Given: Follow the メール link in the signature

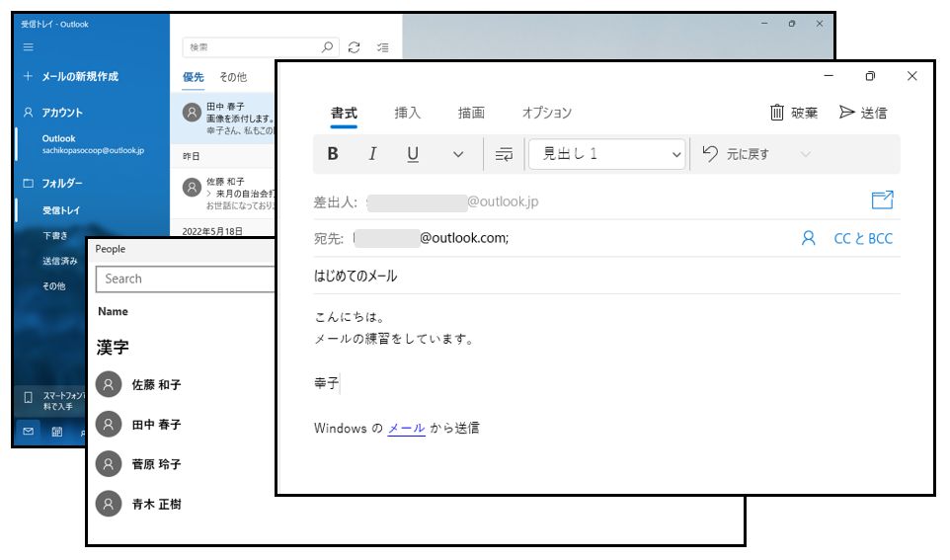Looking at the screenshot, I should click(x=406, y=429).
